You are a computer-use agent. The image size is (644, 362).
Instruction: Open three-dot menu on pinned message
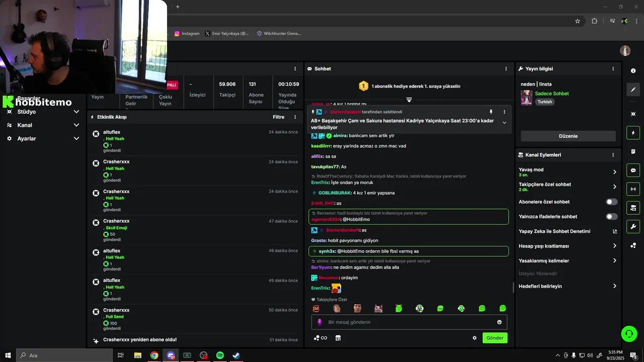[504, 112]
